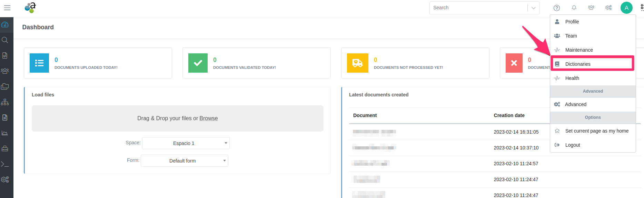Click the settings gears icon in header
Image resolution: width=644 pixels, height=198 pixels.
[608, 8]
